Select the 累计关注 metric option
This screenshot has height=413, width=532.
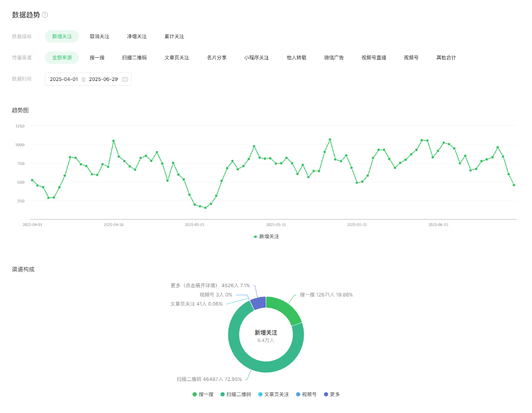[x=174, y=37]
